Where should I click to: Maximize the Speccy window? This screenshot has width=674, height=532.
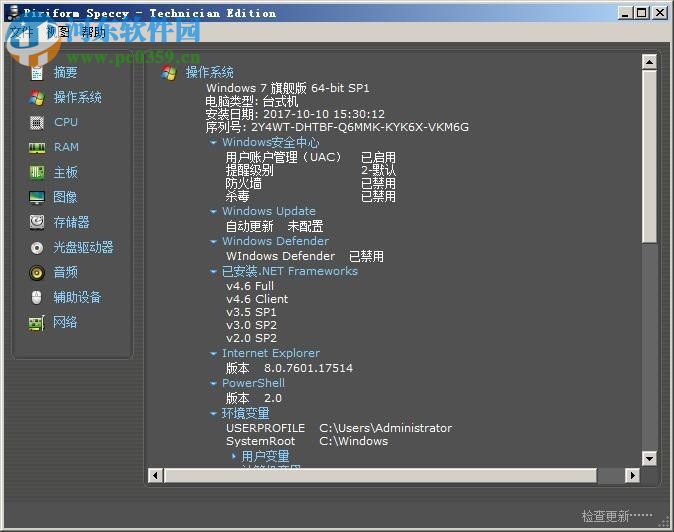(641, 12)
